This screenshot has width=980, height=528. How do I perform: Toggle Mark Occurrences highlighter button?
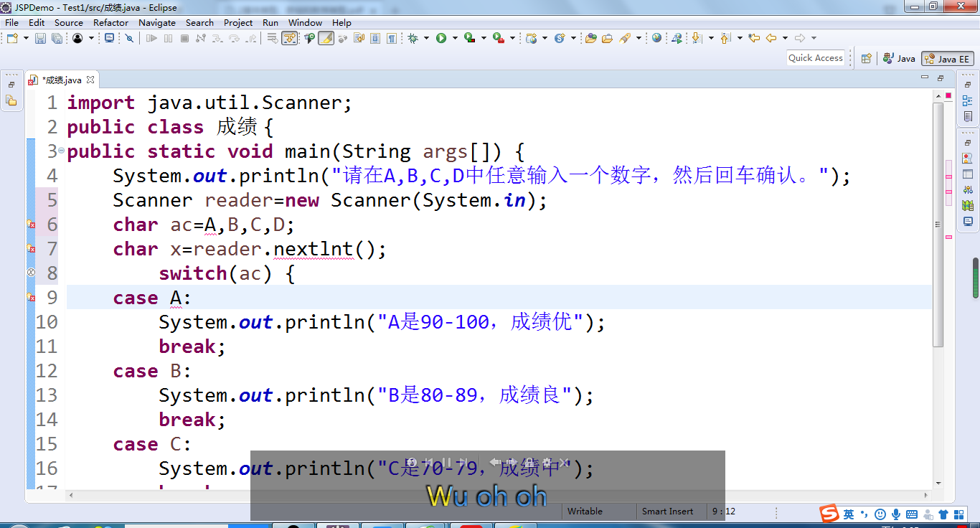326,38
